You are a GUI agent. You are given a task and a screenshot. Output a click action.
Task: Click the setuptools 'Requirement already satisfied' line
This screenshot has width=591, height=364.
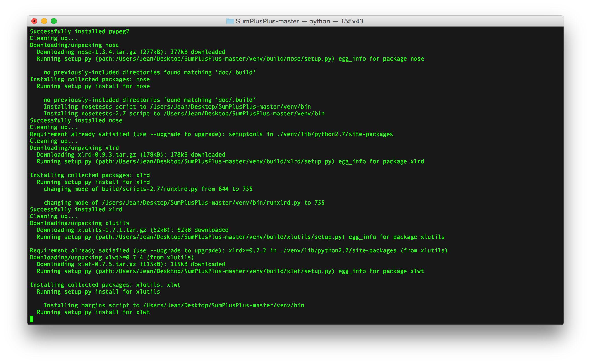click(212, 134)
